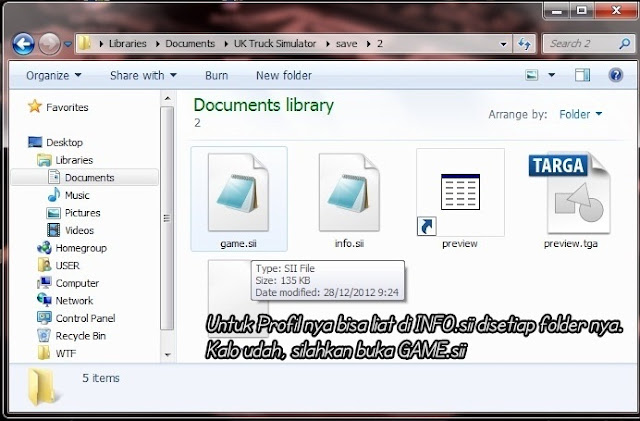
Task: Open the Arrange by Folder dropdown
Action: pos(580,114)
